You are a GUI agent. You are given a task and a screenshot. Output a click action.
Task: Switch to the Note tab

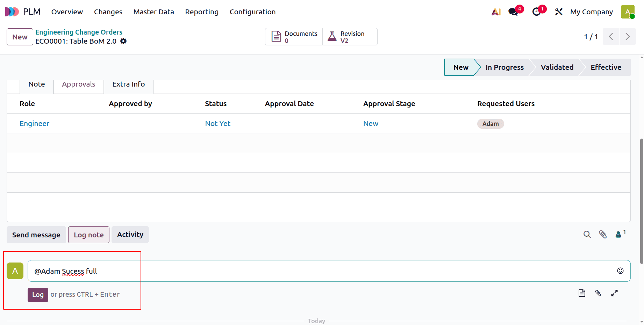37,84
